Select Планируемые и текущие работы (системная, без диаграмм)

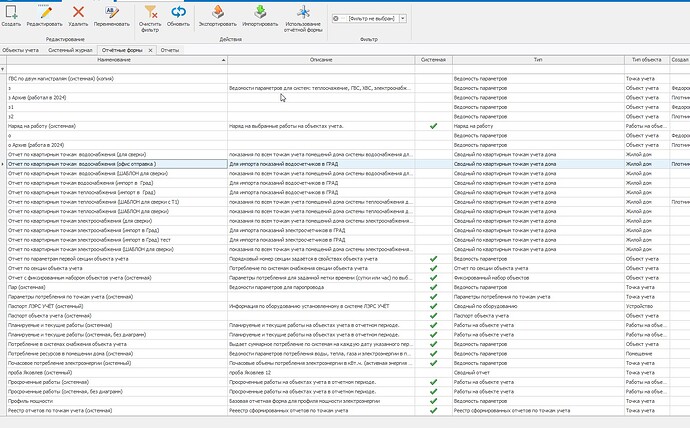tap(77, 335)
